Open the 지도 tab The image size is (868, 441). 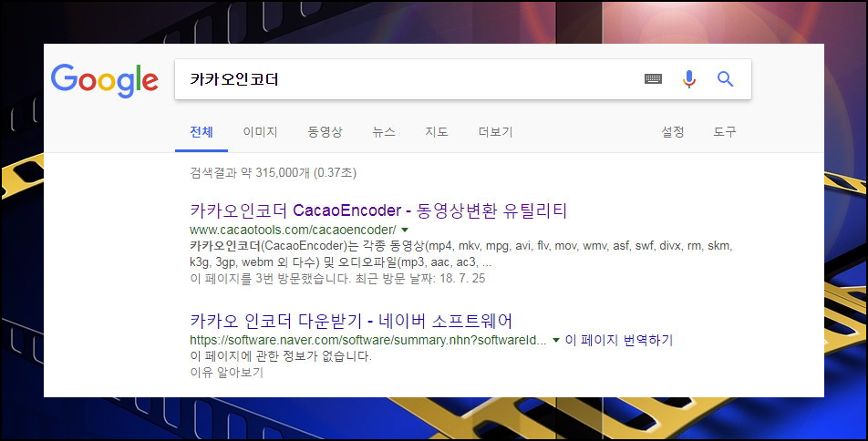point(436,132)
